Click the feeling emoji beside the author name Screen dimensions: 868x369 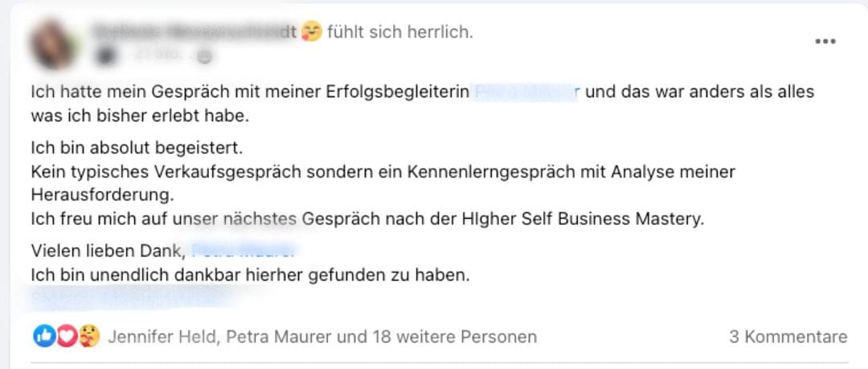pos(312,32)
